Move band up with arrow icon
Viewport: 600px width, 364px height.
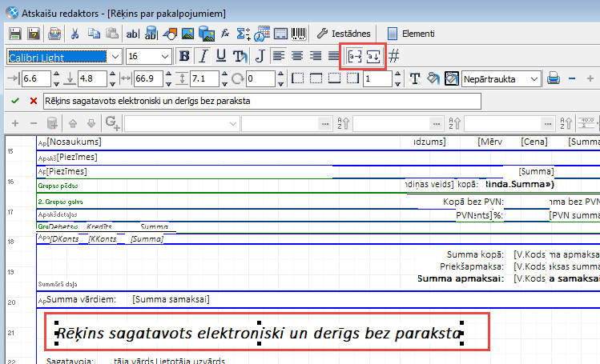click(73, 123)
